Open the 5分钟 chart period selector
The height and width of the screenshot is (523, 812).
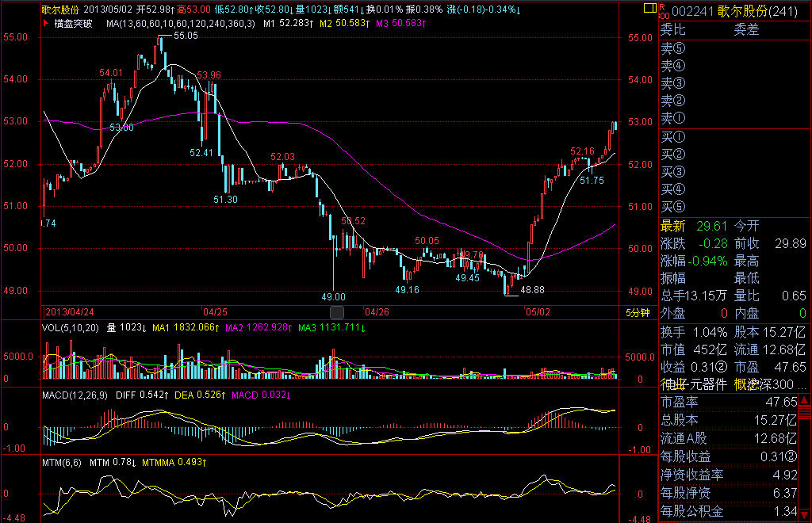click(x=637, y=312)
